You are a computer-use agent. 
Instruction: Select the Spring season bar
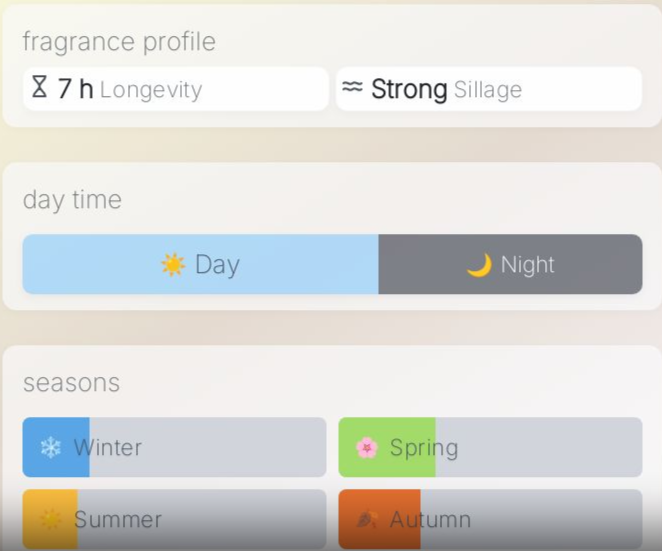[490, 447]
